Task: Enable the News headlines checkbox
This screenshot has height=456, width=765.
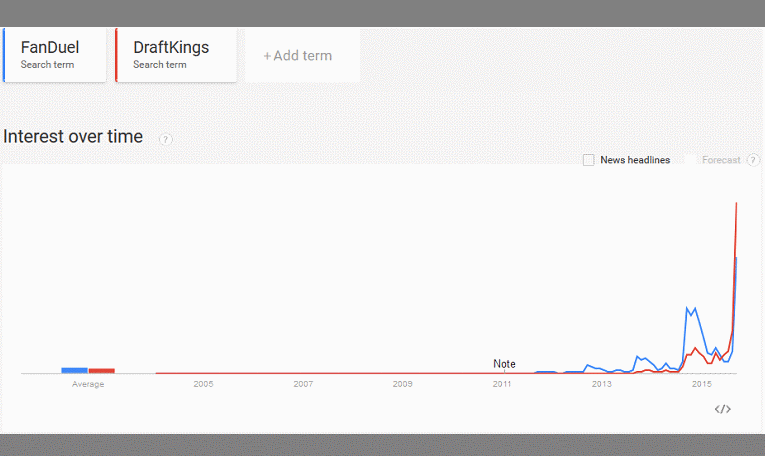Action: coord(588,160)
